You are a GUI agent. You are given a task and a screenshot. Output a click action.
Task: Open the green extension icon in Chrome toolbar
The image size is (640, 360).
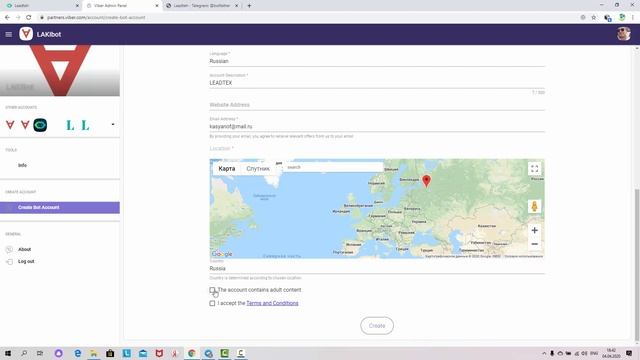pos(622,18)
